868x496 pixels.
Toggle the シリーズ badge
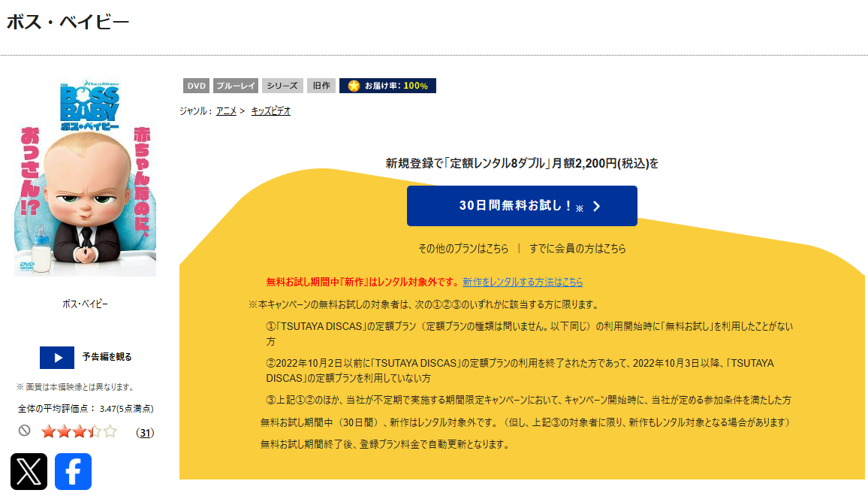[x=283, y=85]
